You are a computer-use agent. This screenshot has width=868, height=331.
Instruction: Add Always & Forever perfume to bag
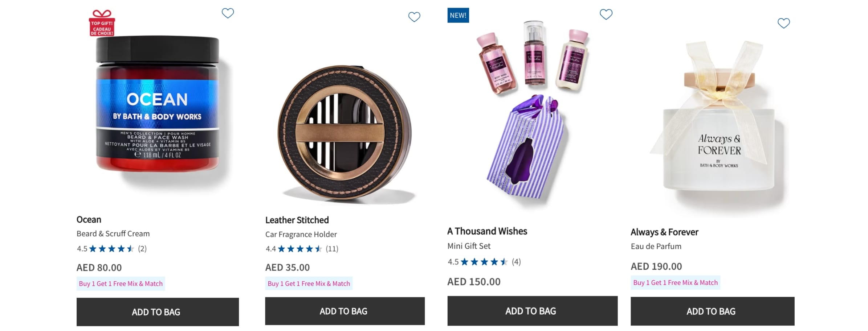712,311
